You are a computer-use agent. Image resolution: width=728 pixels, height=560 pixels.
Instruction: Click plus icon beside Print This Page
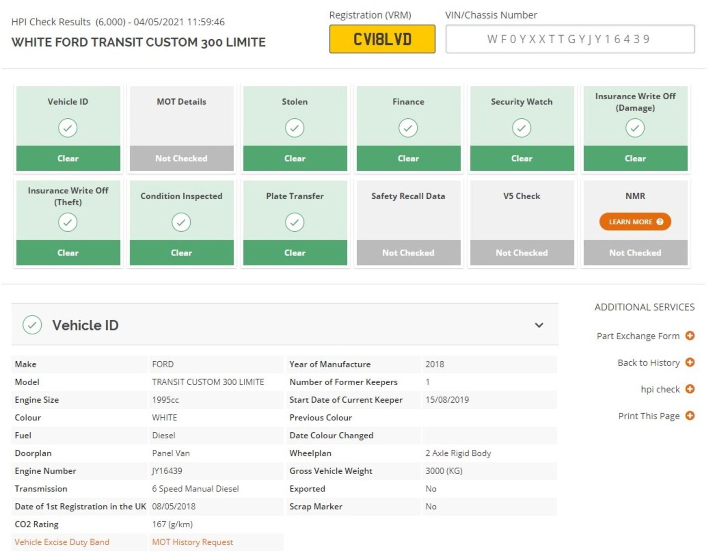click(x=690, y=416)
